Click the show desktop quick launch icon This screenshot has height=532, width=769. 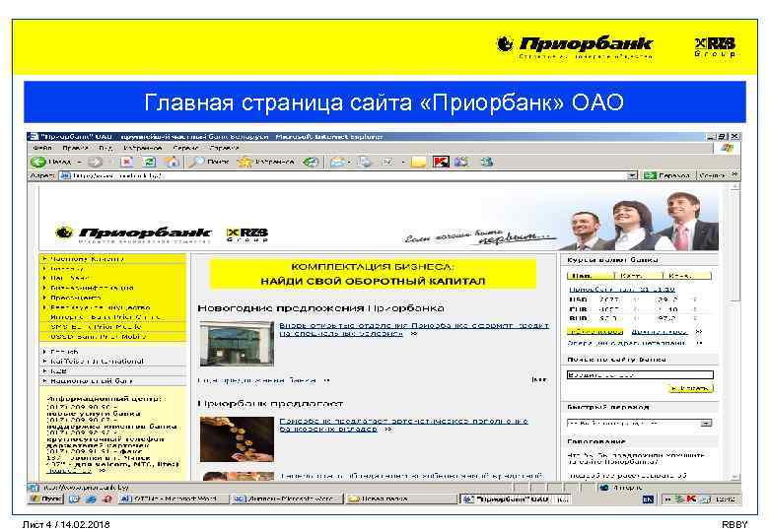point(74,499)
